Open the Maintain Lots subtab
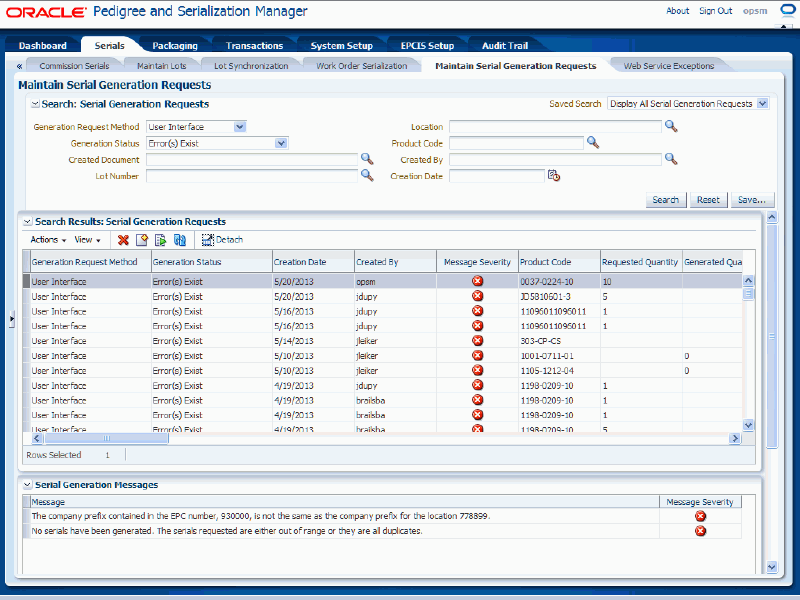 (x=162, y=66)
